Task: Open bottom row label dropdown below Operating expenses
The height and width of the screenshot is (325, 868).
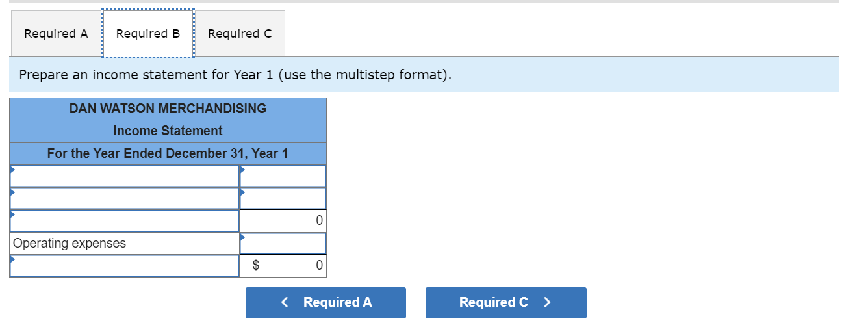Action: pyautogui.click(x=125, y=265)
